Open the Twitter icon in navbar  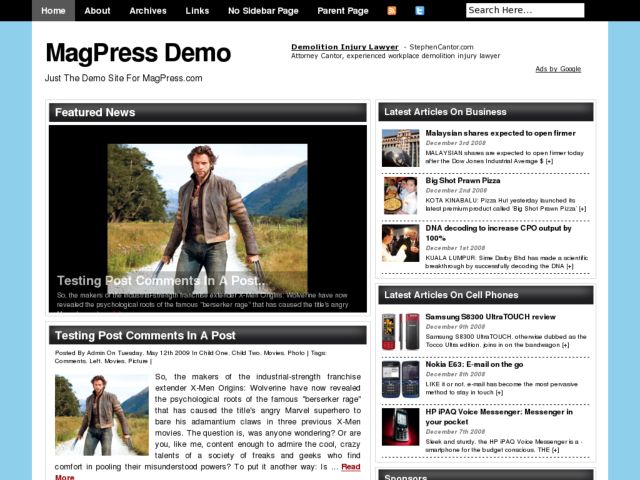click(420, 11)
